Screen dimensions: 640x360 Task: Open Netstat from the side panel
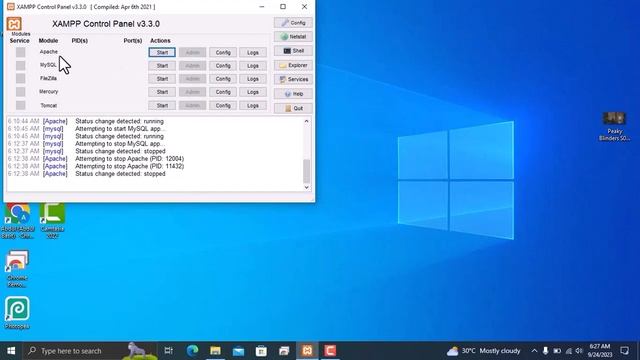[x=293, y=37]
